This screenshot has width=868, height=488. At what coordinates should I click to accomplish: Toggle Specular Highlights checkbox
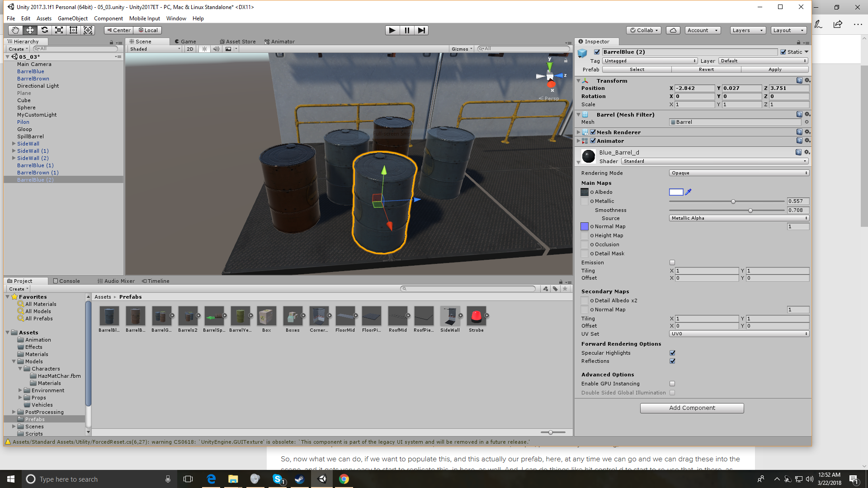(672, 353)
